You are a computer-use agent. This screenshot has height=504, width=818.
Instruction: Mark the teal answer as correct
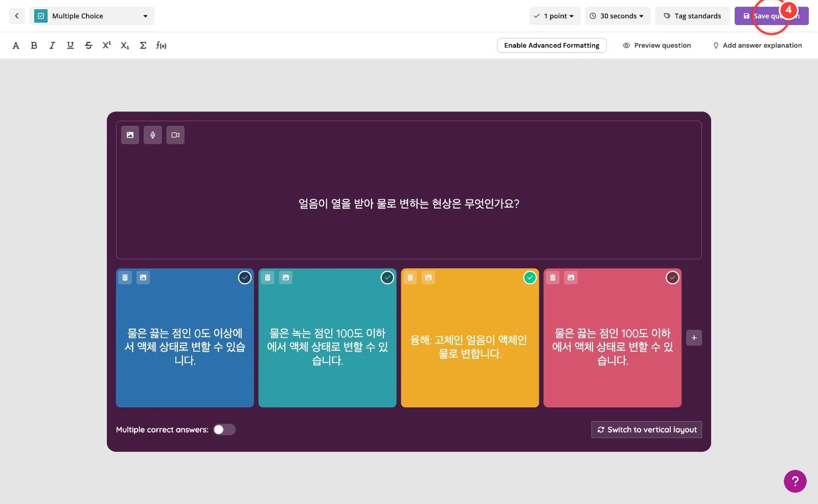(388, 278)
